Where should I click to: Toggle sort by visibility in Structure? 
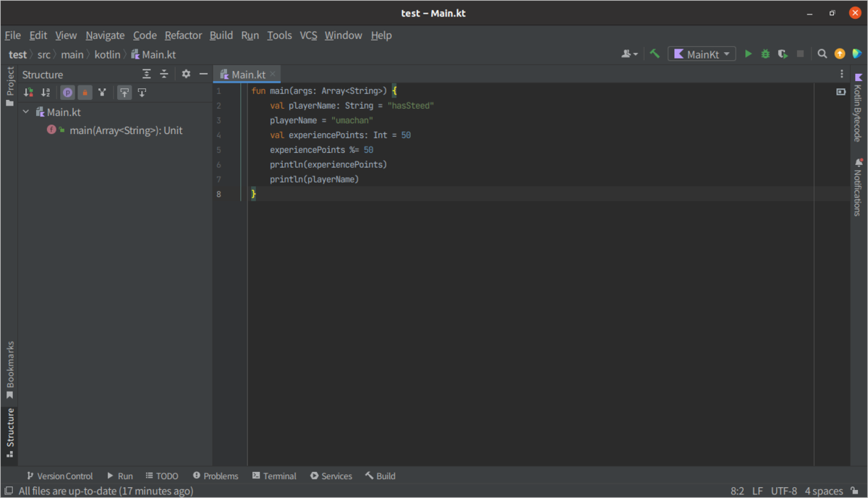click(29, 93)
